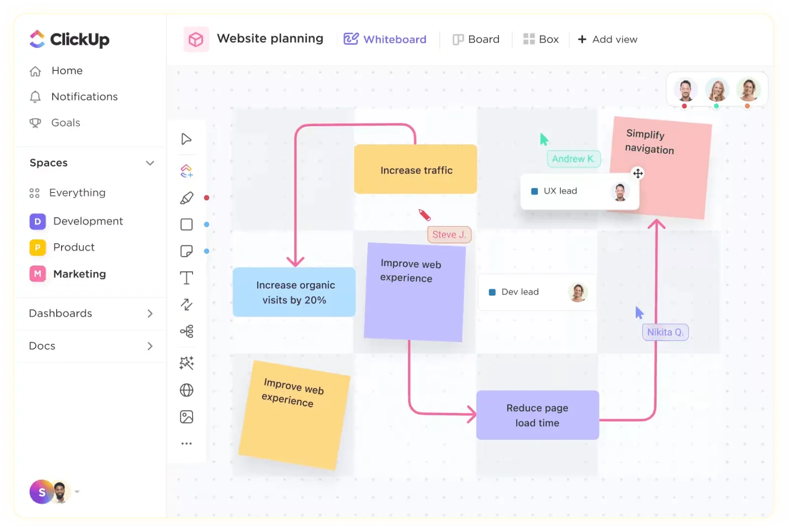
Task: Select the yellow Improve web experience note
Action: [x=295, y=415]
